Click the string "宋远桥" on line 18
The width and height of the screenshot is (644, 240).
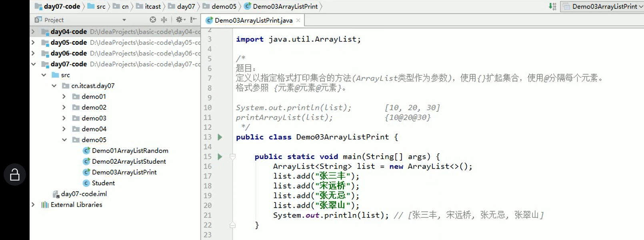coord(333,186)
